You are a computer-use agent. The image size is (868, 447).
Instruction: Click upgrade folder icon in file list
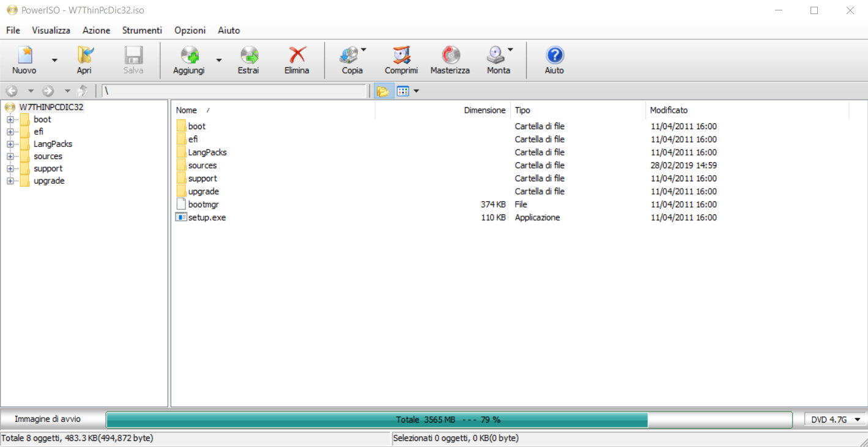click(x=181, y=191)
